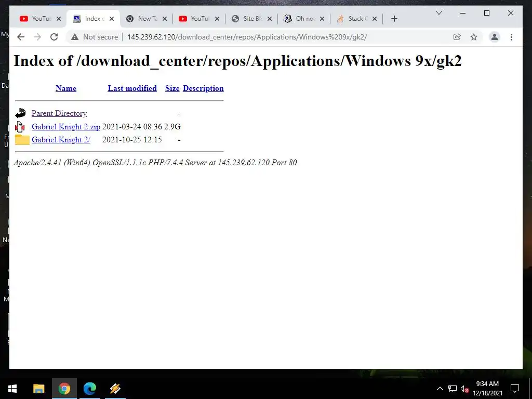Viewport: 532px width, 399px height.
Task: Reload the page with refresh icon
Action: (54, 37)
